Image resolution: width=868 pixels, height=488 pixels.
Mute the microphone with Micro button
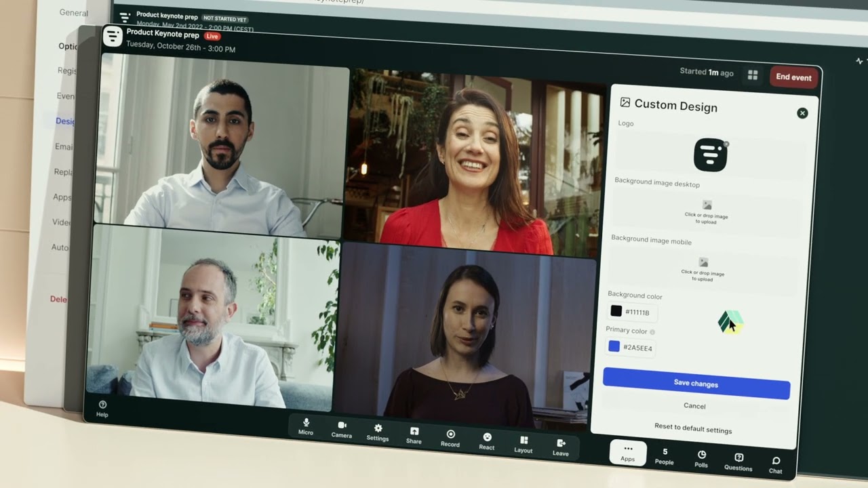pos(306,426)
